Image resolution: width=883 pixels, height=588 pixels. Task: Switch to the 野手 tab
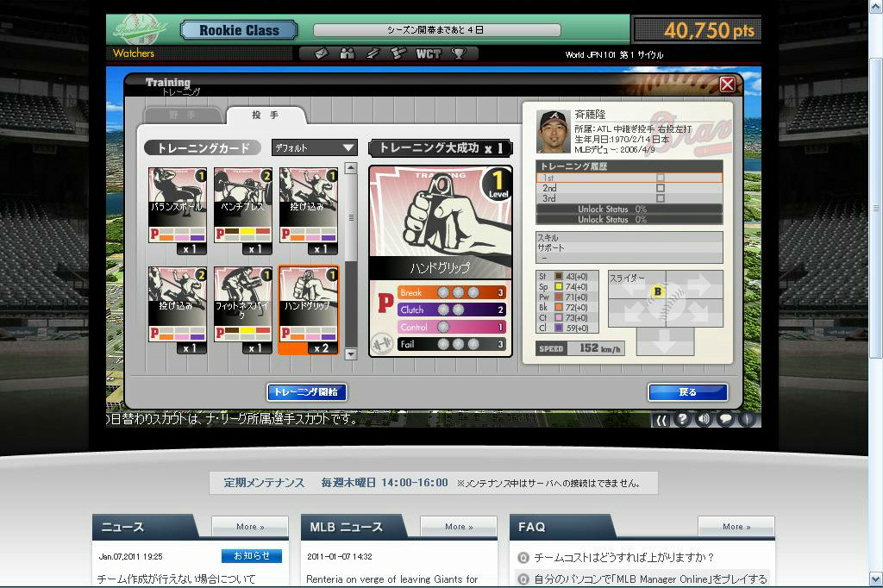point(180,115)
